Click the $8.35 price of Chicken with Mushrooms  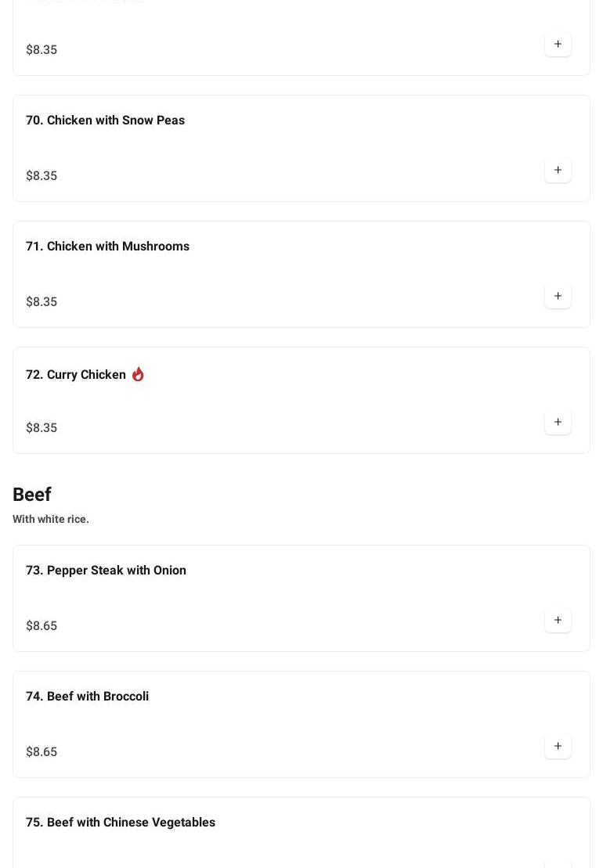point(42,301)
